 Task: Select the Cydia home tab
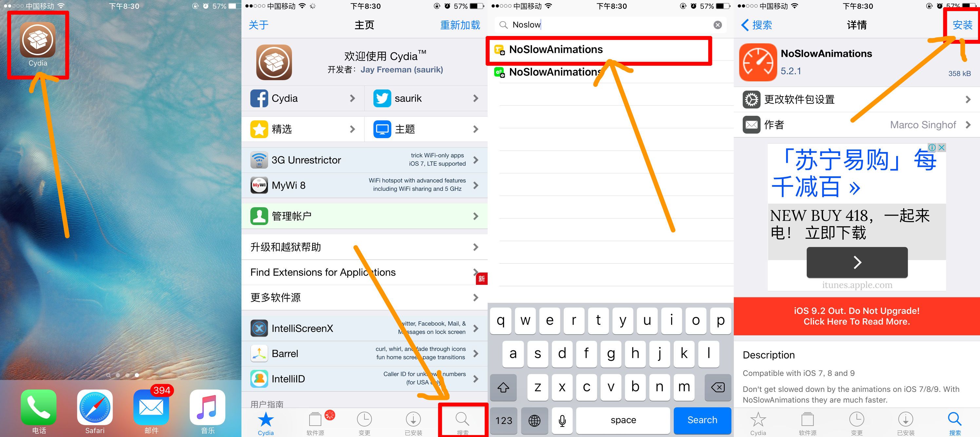[x=269, y=421]
